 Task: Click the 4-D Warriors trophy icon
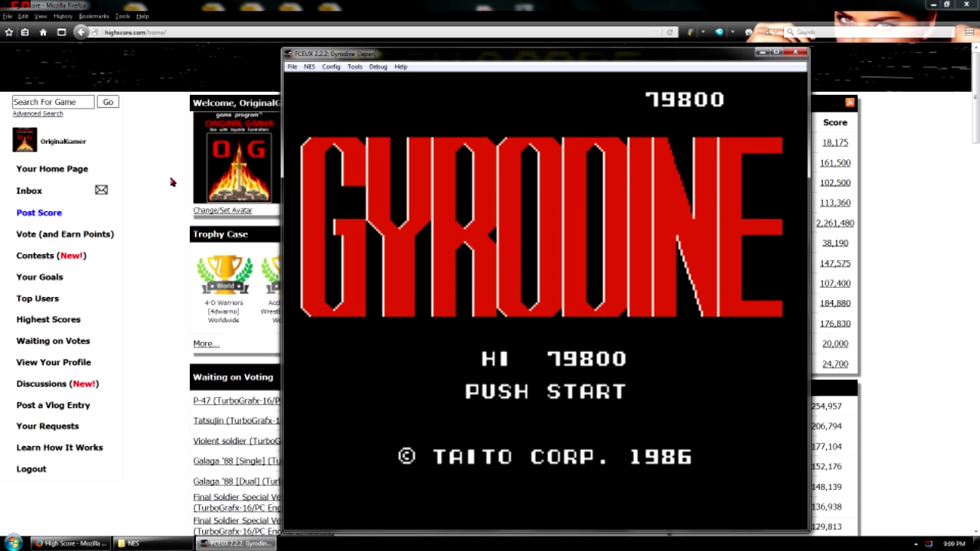click(x=224, y=275)
